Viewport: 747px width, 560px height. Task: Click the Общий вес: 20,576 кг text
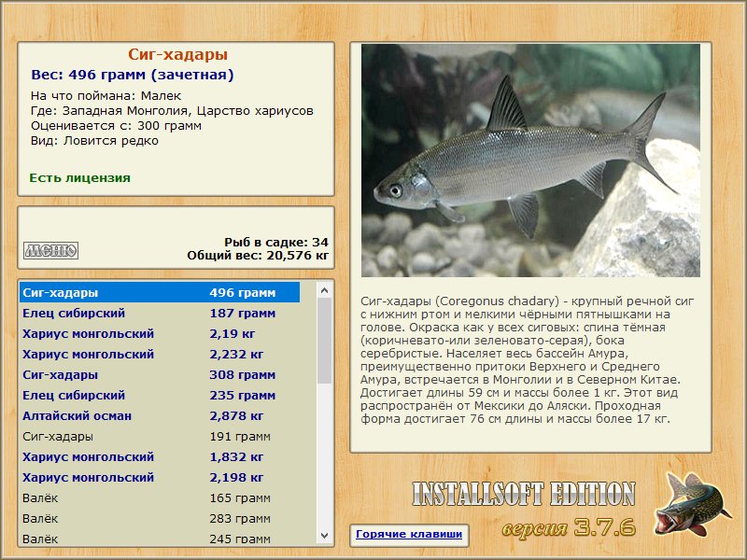(258, 255)
